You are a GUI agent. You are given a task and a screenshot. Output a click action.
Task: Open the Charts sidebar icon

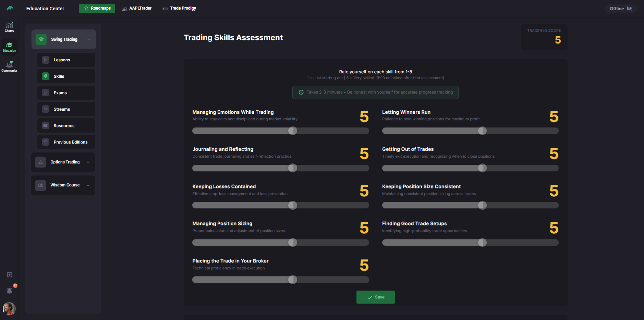(9, 27)
